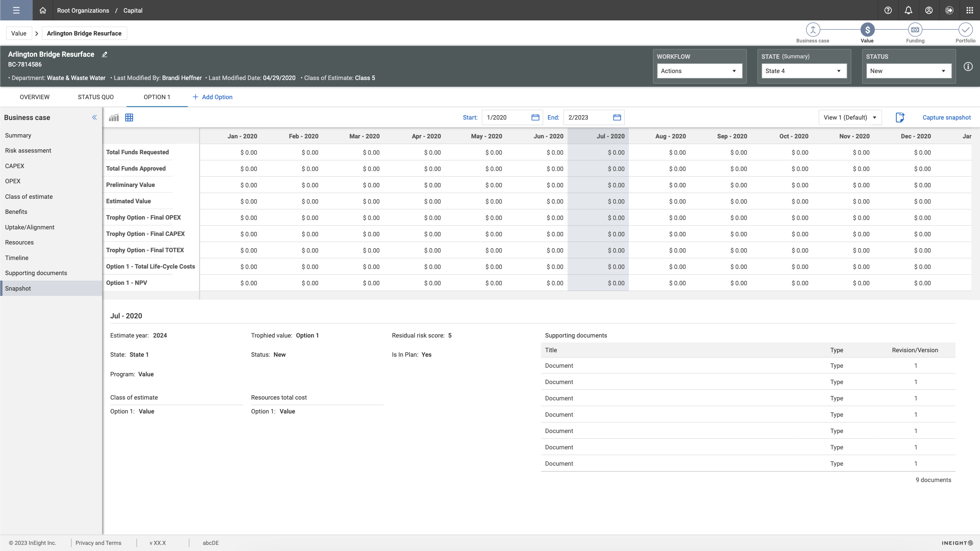Image resolution: width=980 pixels, height=551 pixels.
Task: Open the View 1 (Default) dropdown
Action: coord(850,118)
